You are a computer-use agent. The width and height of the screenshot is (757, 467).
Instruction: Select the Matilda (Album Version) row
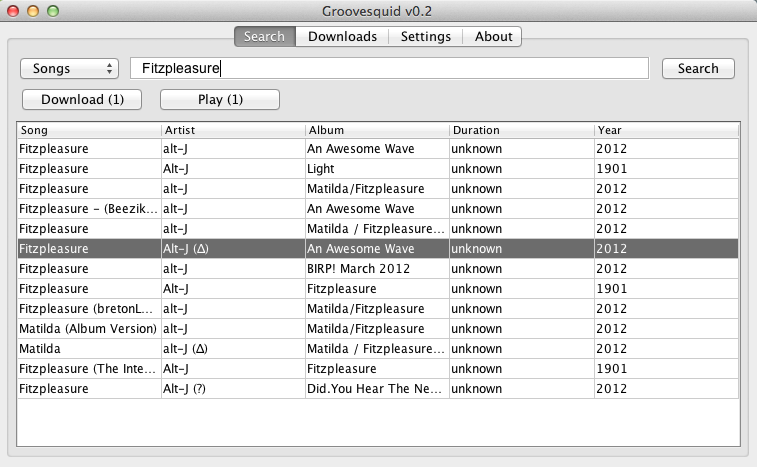click(x=378, y=328)
